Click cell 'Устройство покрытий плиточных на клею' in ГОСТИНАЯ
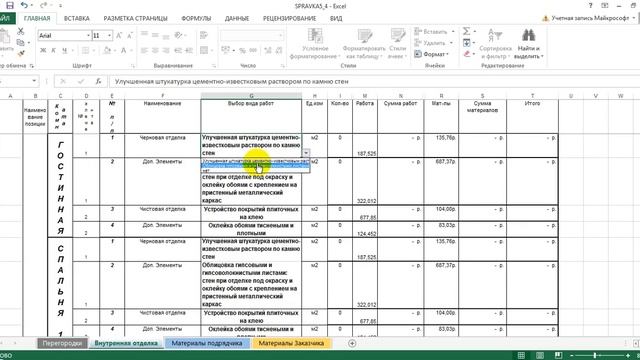The width and height of the screenshot is (640, 360). click(251, 213)
